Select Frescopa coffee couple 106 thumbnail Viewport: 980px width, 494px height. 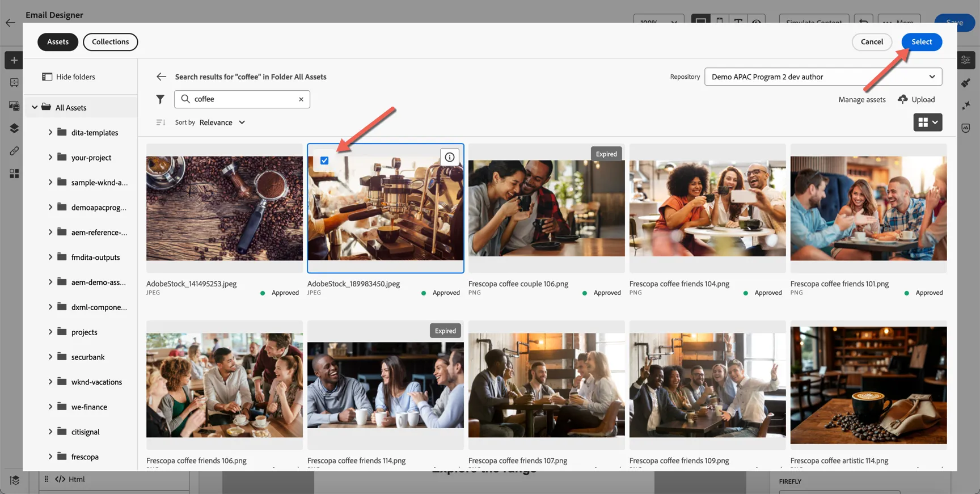[x=547, y=208]
